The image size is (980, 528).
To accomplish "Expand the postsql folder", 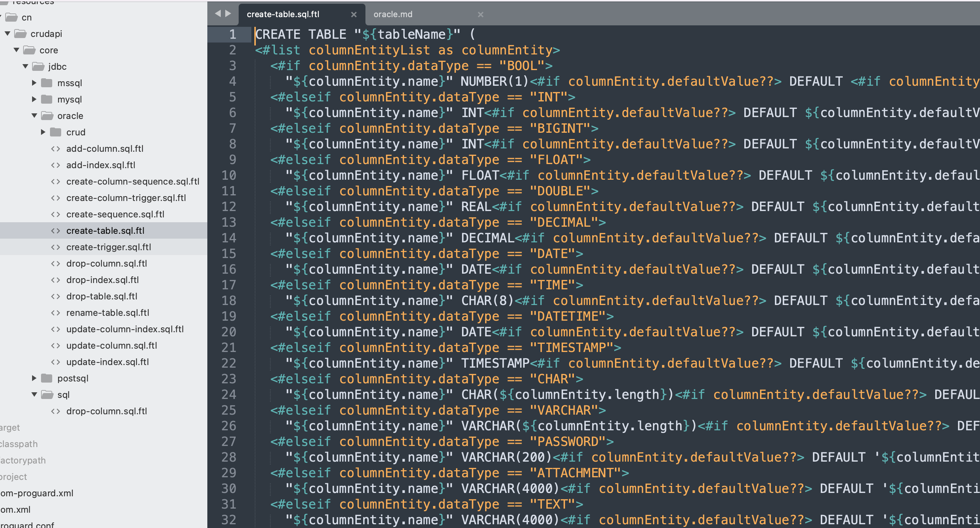I will click(x=34, y=378).
